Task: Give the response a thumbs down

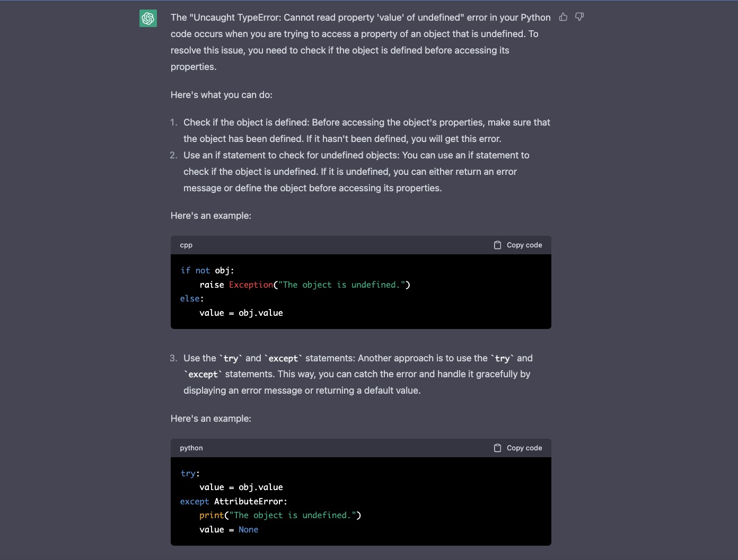Action: tap(578, 17)
